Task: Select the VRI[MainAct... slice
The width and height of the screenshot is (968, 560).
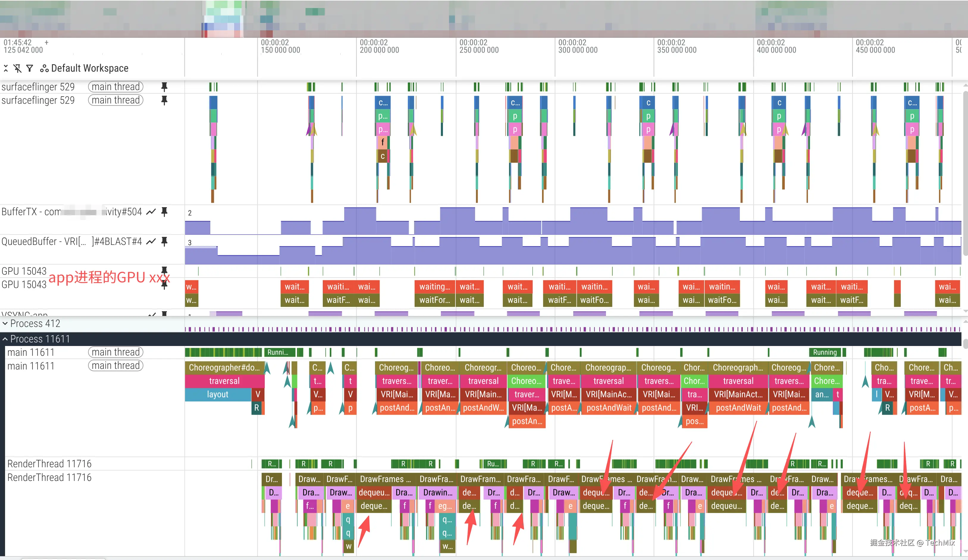Action: coord(738,394)
